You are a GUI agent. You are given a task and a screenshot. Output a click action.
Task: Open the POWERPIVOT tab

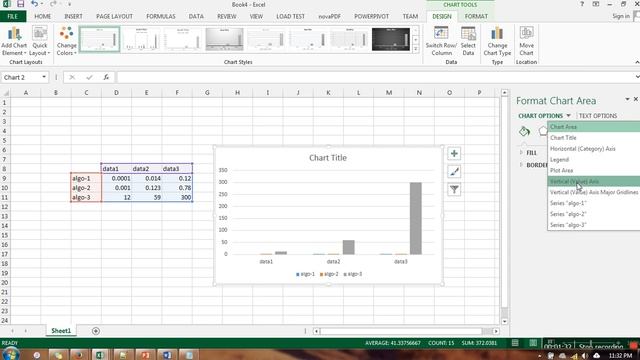click(x=371, y=16)
